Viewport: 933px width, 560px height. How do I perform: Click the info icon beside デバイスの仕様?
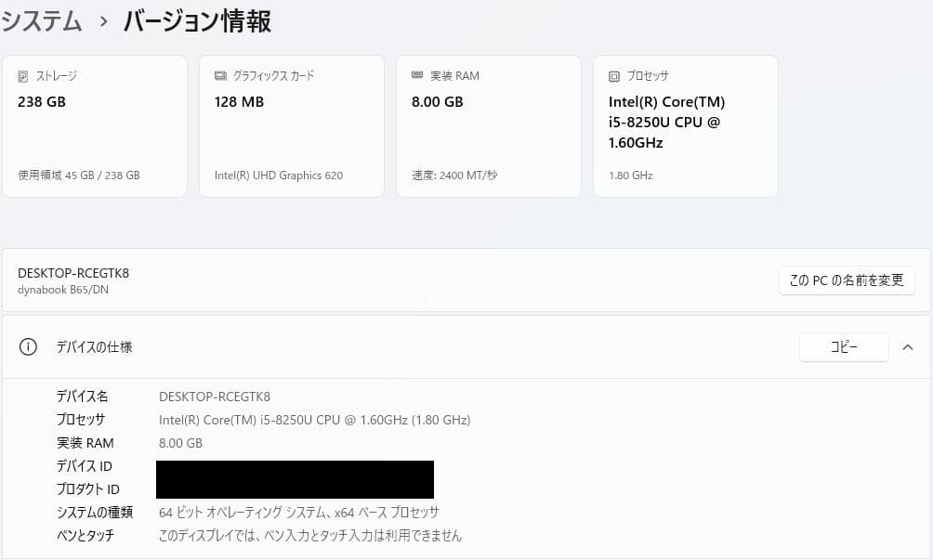(x=28, y=346)
